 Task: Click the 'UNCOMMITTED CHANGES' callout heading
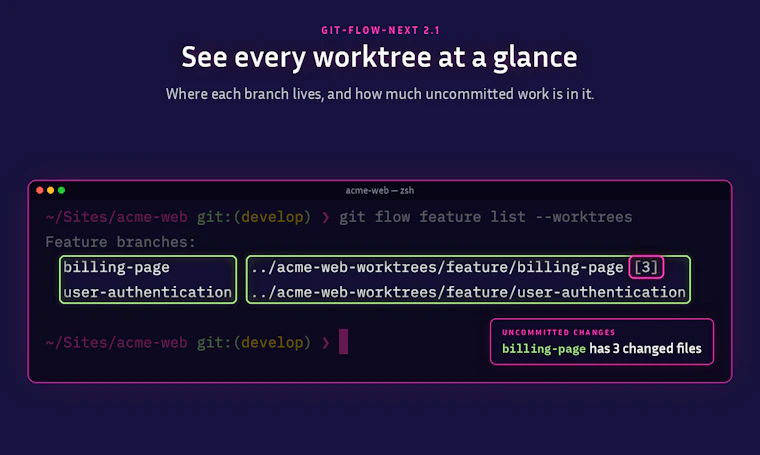tap(558, 332)
